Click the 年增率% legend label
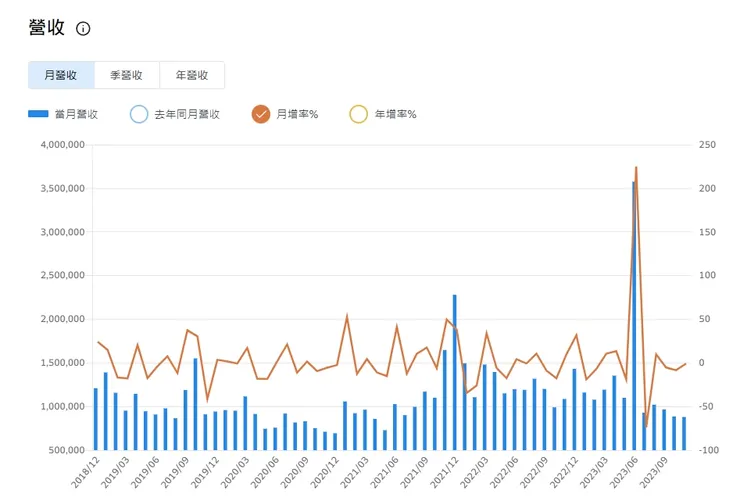The width and height of the screenshot is (740, 501). [x=395, y=115]
